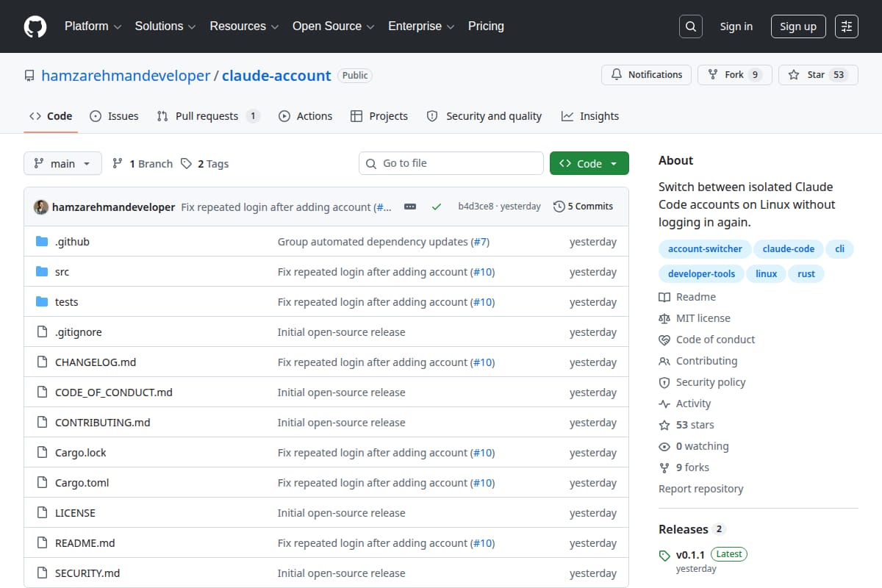The height and width of the screenshot is (588, 882).
Task: Click the tests folder icon
Action: tap(42, 302)
